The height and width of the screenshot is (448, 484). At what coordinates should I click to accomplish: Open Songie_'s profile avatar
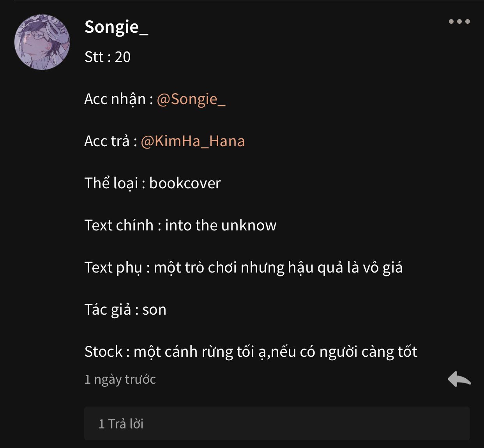[42, 42]
